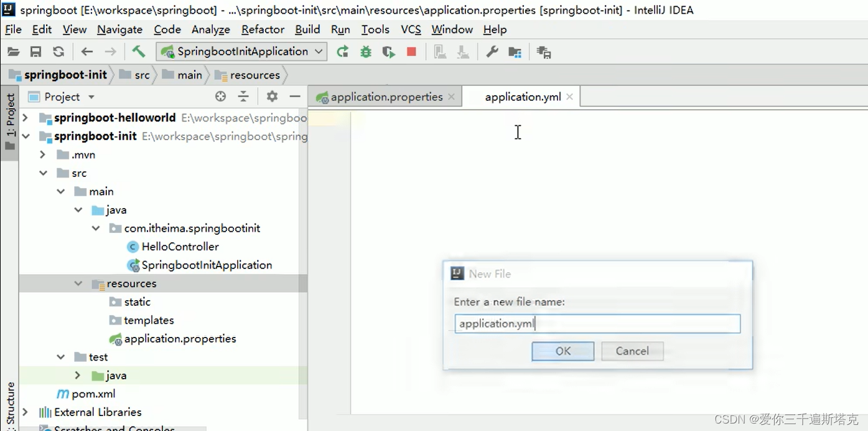868x431 pixels.
Task: Confirm the New File dialog with OK
Action: pos(563,351)
